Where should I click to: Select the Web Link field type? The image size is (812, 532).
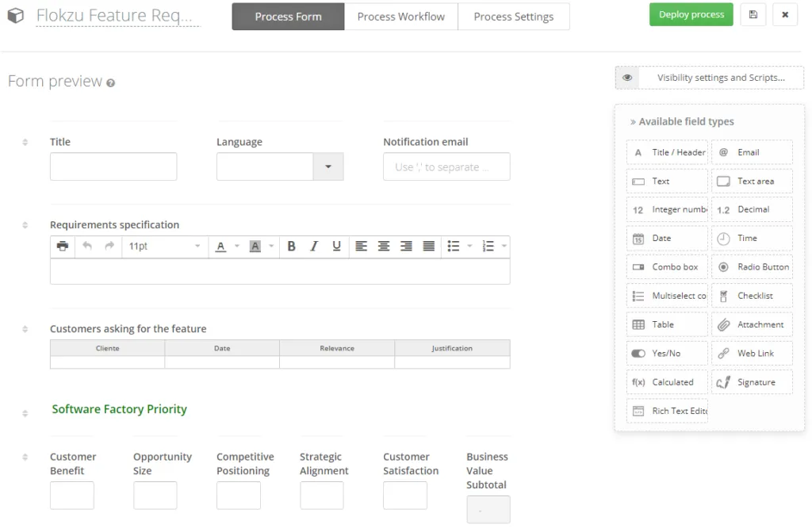752,354
